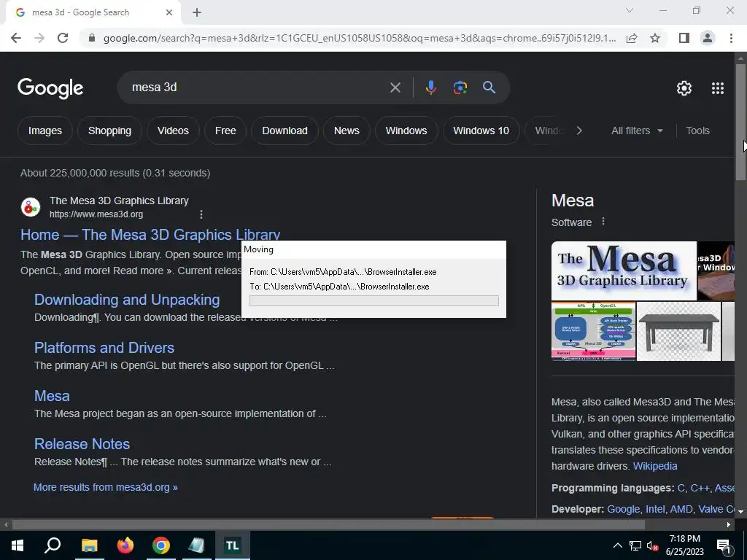Select the Free filter chip
747x560 pixels.
tap(225, 131)
